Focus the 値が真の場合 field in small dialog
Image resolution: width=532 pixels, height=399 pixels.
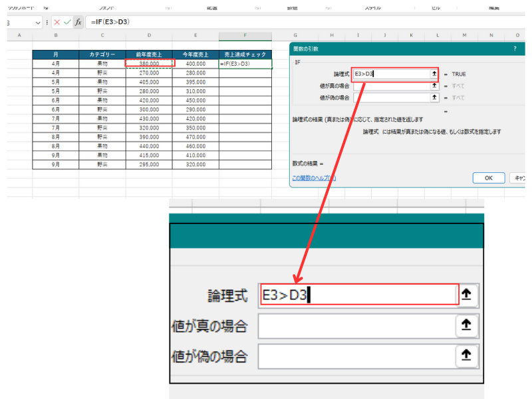pyautogui.click(x=391, y=86)
